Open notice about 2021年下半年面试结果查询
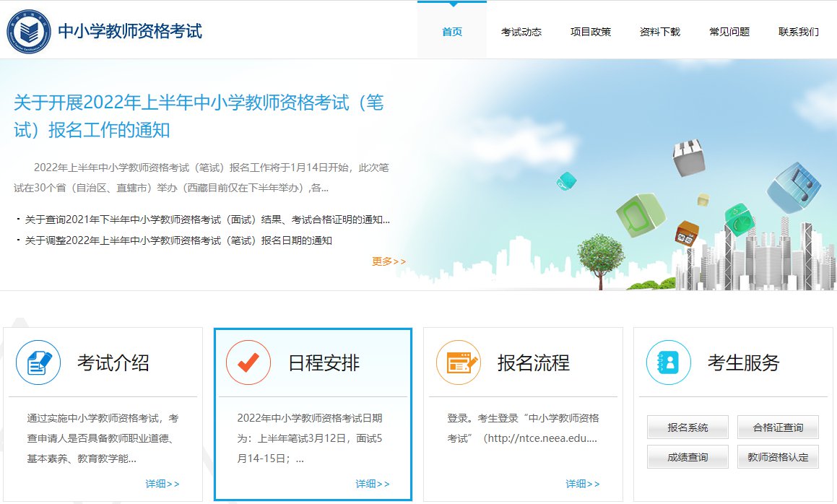837x504 pixels. 207,220
